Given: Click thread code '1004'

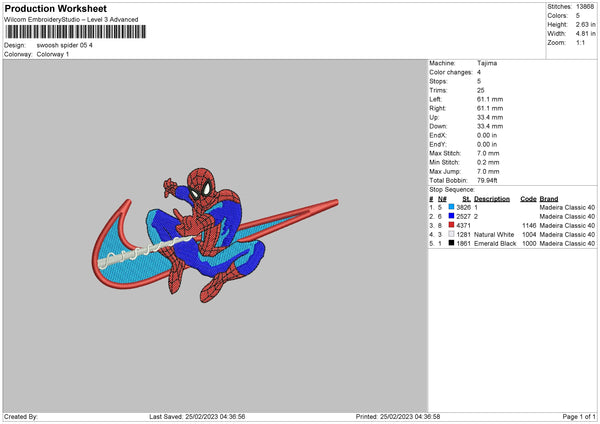Looking at the screenshot, I should 529,235.
